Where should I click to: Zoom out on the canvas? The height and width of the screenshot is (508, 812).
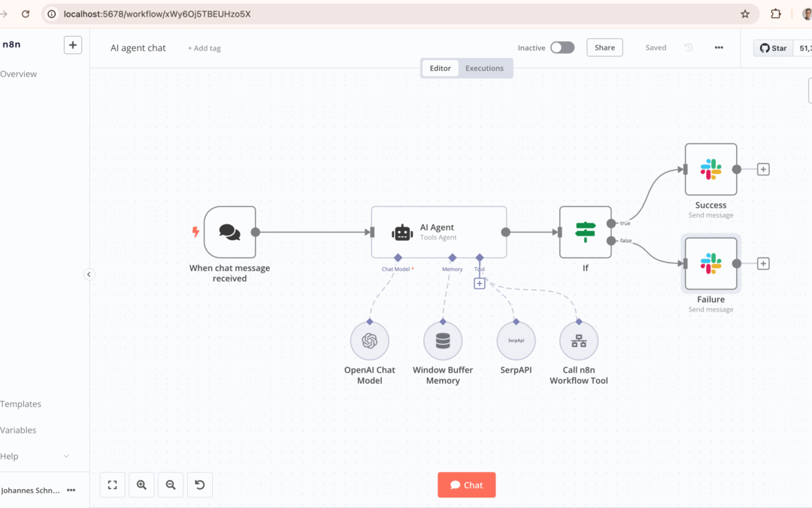[x=171, y=485]
